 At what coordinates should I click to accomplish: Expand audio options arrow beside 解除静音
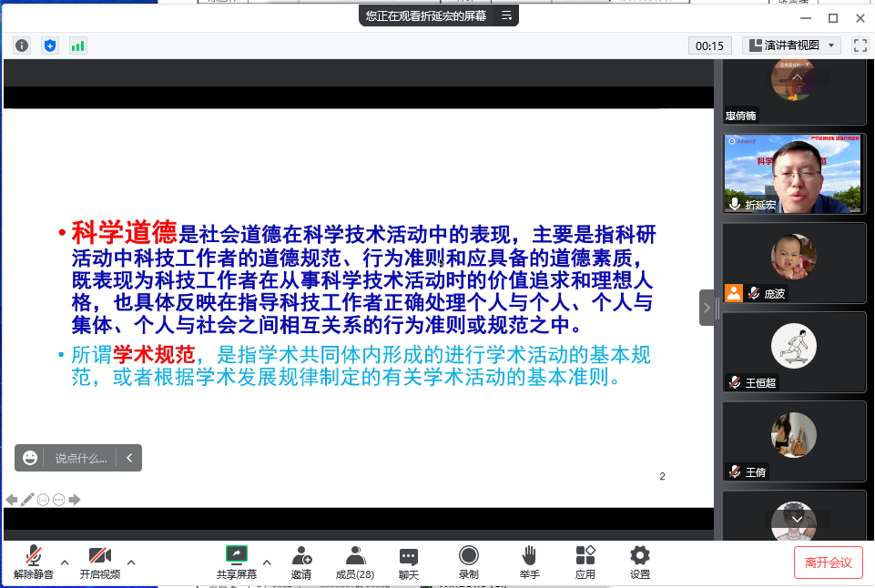pos(64,562)
